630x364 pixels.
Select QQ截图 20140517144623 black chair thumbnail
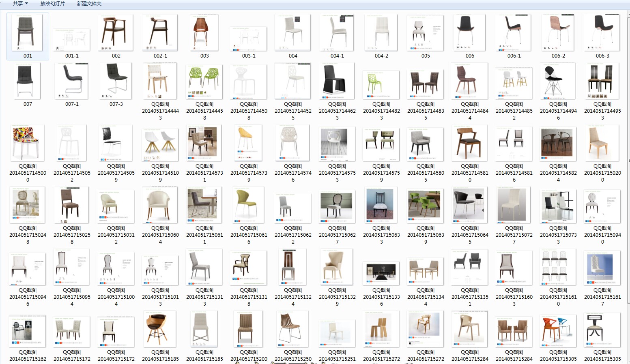pos(337,81)
